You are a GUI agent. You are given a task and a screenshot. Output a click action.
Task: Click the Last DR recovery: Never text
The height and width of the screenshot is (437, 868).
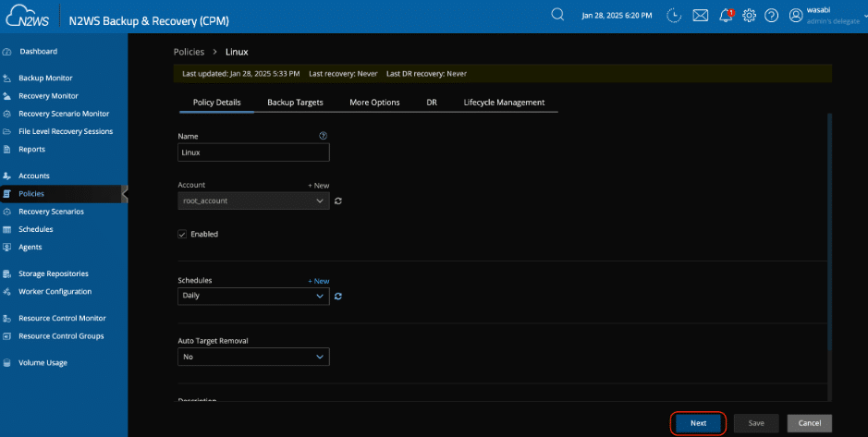click(426, 74)
